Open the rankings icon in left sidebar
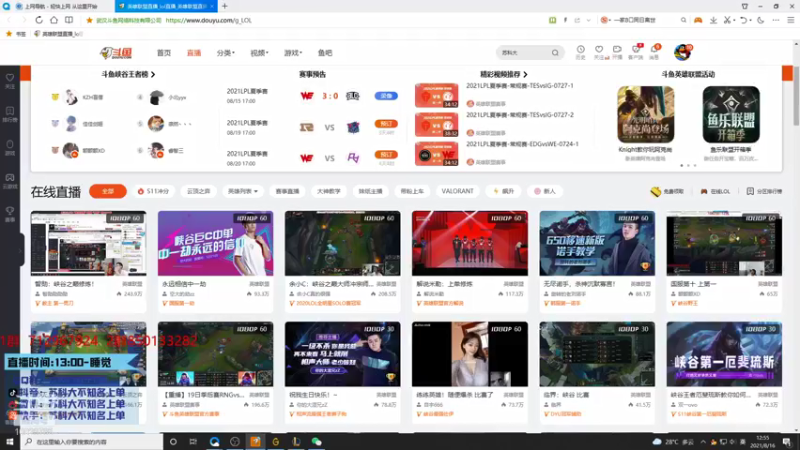 tap(10, 113)
